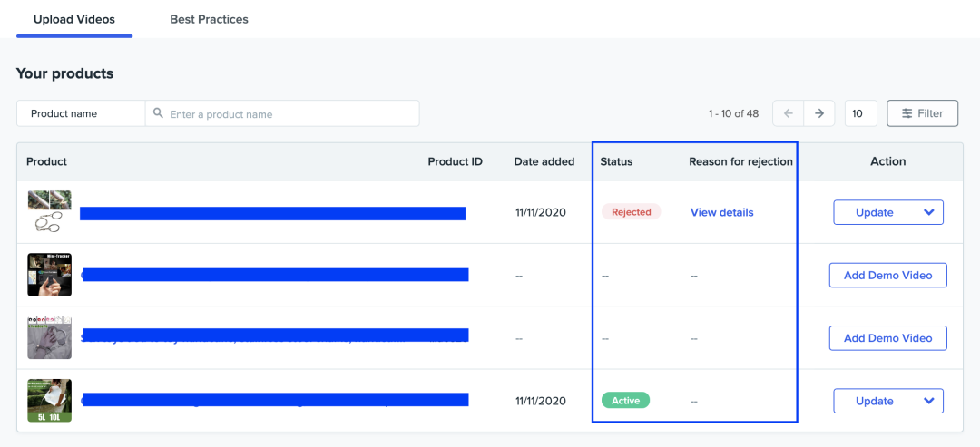Screen dimensions: 980x447
Task: Expand Update dropdown arrow for rejected product
Action: [x=928, y=212]
